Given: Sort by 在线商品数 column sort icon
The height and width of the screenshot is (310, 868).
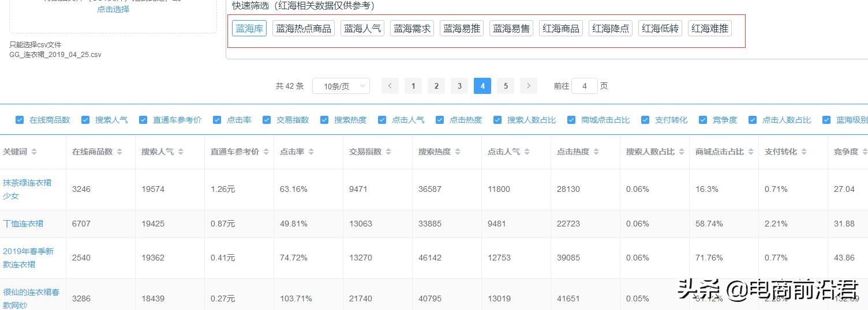Looking at the screenshot, I should [119, 152].
